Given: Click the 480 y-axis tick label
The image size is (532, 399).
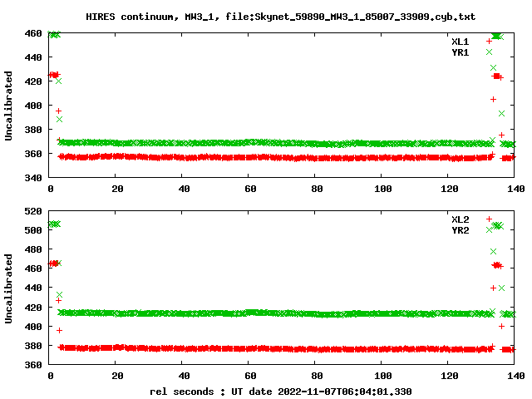Looking at the screenshot, I should (x=33, y=249).
